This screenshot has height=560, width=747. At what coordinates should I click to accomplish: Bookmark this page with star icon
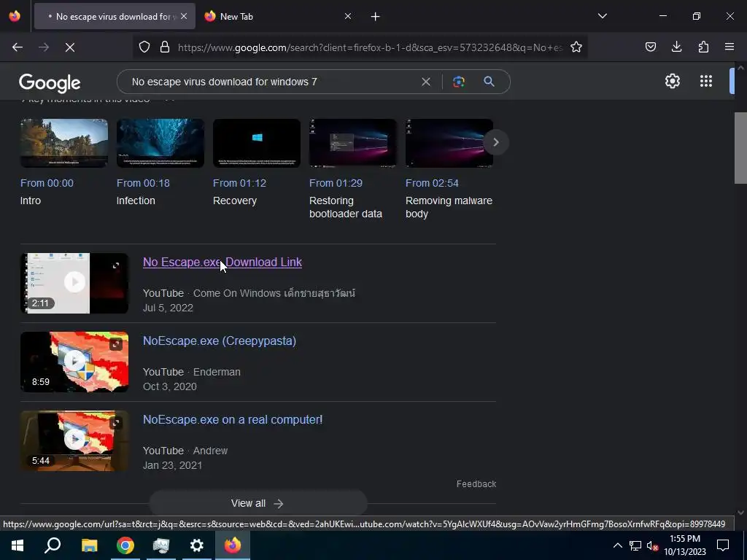coord(576,47)
